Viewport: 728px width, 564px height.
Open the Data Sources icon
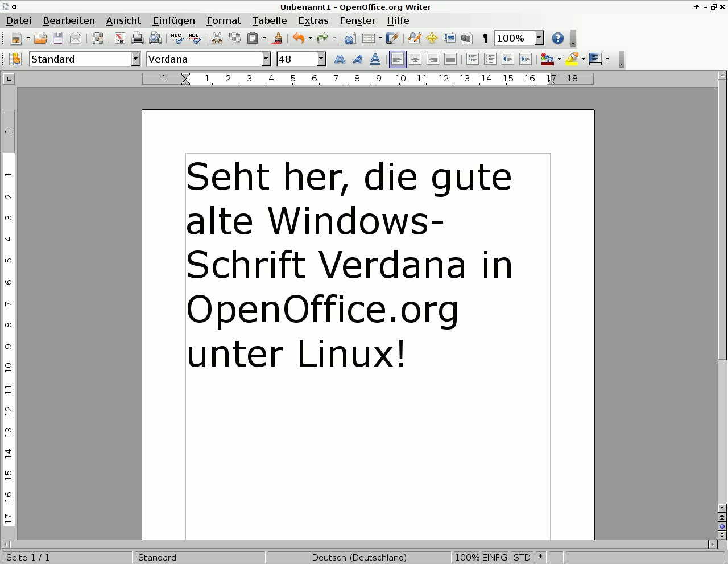pyautogui.click(x=467, y=38)
